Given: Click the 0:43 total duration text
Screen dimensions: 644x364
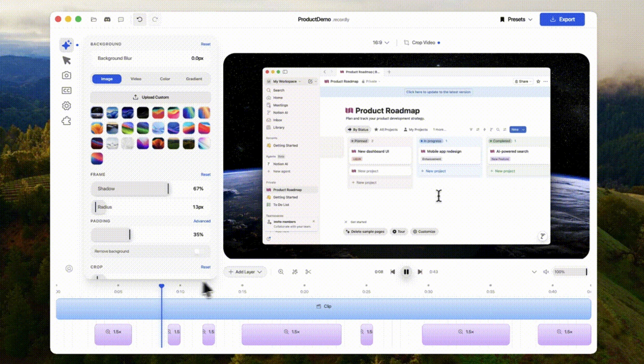Looking at the screenshot, I should click(434, 272).
